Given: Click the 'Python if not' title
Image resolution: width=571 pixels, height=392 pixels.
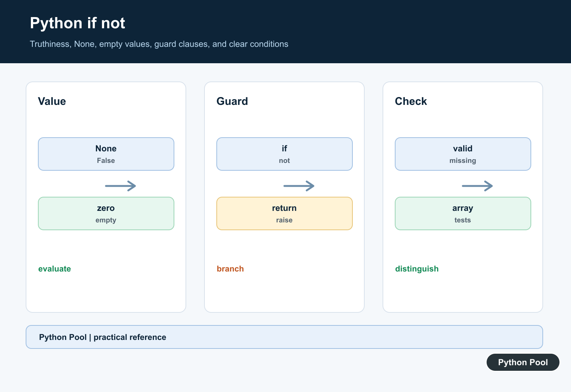Looking at the screenshot, I should click(x=77, y=23).
